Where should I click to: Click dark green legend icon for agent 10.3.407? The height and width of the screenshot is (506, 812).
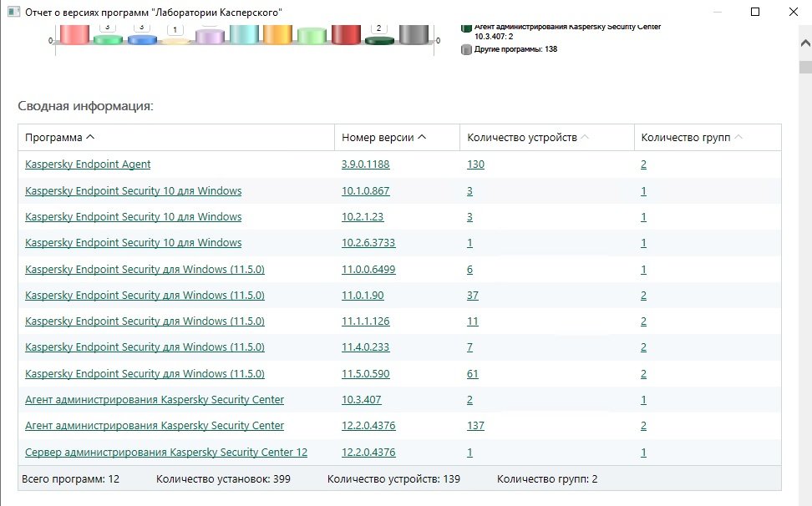(466, 28)
